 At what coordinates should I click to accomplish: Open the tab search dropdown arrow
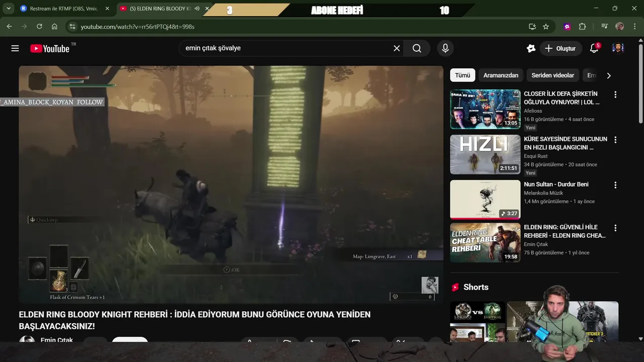pyautogui.click(x=9, y=9)
